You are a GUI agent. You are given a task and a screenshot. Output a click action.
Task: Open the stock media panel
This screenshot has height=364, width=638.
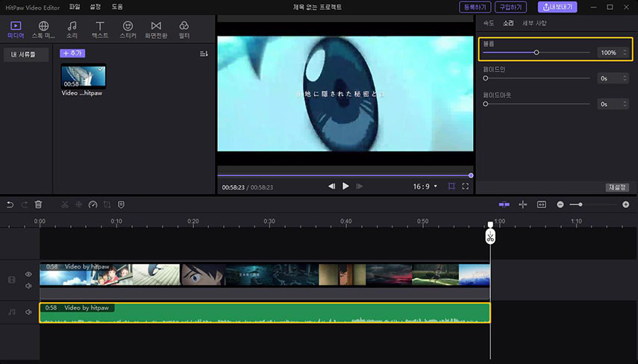[x=43, y=30]
